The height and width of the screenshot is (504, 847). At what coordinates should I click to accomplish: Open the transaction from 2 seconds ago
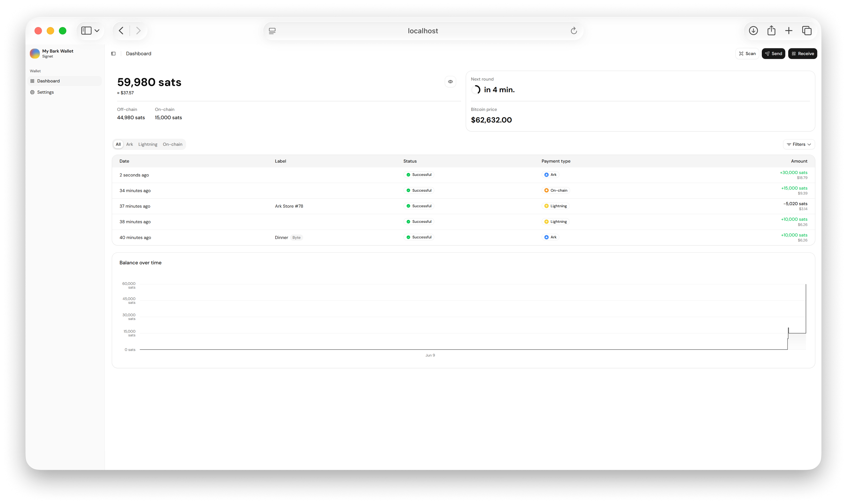point(463,175)
